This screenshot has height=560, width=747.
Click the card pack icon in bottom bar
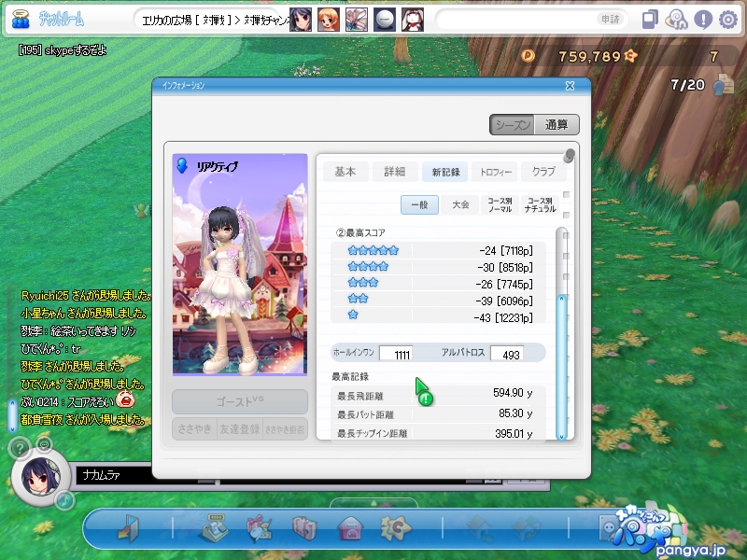(303, 529)
